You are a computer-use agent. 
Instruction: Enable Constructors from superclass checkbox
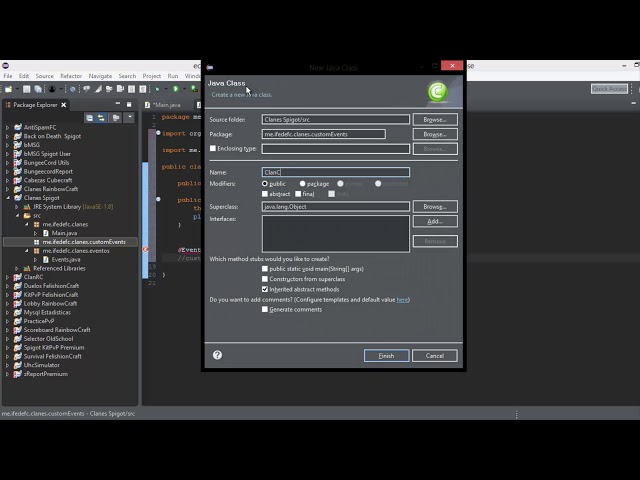(x=265, y=279)
